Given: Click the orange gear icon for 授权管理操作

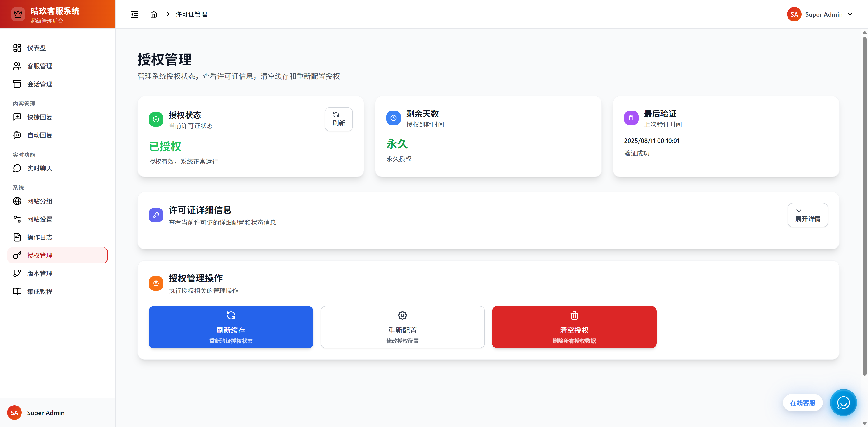Looking at the screenshot, I should coord(156,283).
